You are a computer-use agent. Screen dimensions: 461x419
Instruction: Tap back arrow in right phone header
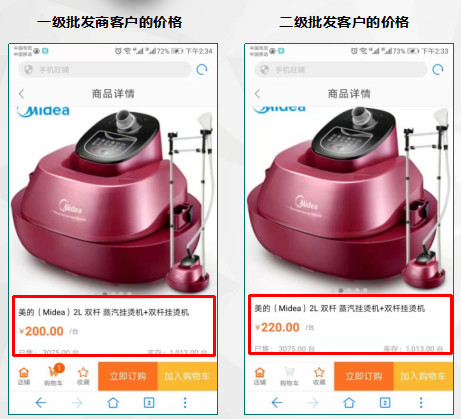click(257, 94)
